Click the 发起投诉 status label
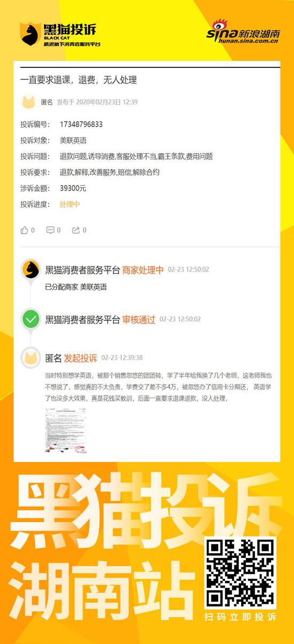This screenshot has height=644, width=294. (x=81, y=358)
